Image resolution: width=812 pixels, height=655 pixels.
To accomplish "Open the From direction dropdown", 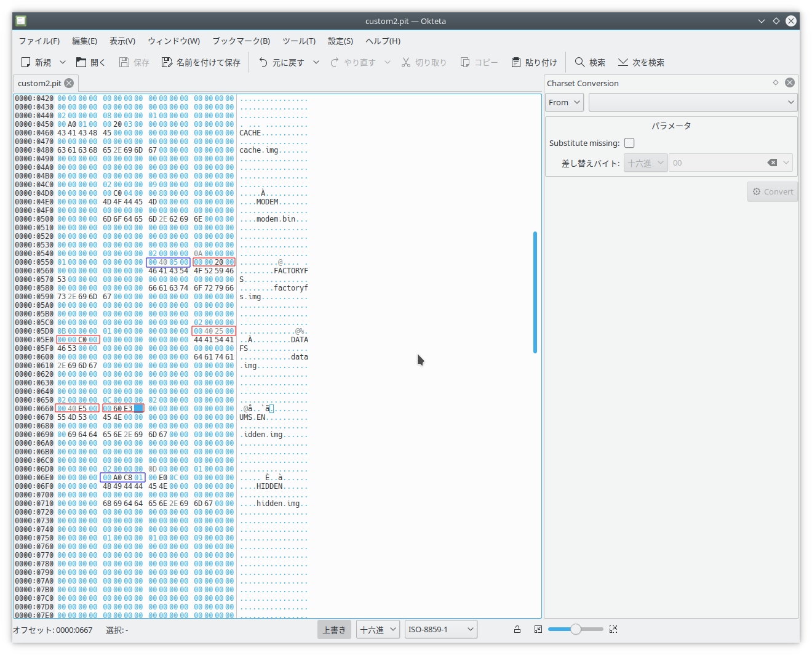I will pyautogui.click(x=565, y=102).
